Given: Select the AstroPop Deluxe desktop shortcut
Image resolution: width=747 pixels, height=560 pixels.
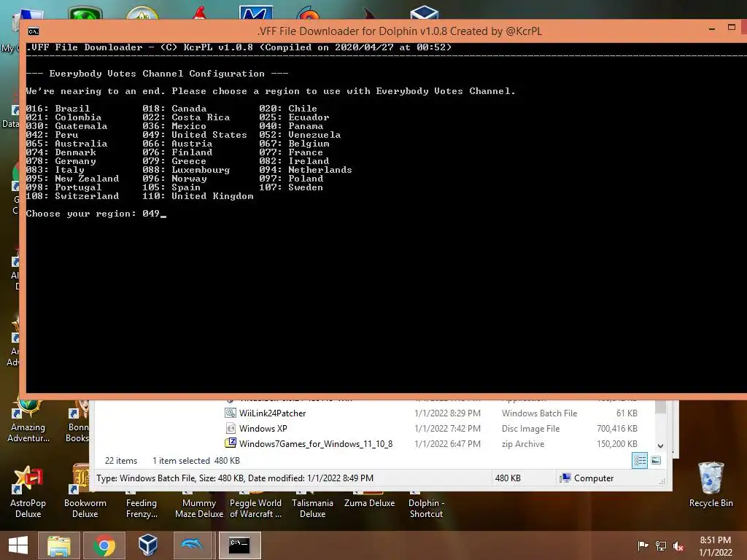Looking at the screenshot, I should [28, 493].
